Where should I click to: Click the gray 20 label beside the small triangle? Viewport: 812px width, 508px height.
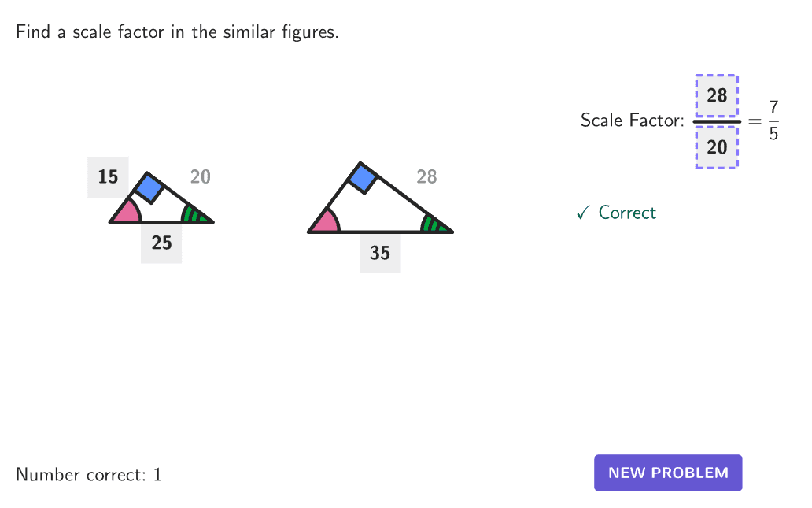(201, 176)
